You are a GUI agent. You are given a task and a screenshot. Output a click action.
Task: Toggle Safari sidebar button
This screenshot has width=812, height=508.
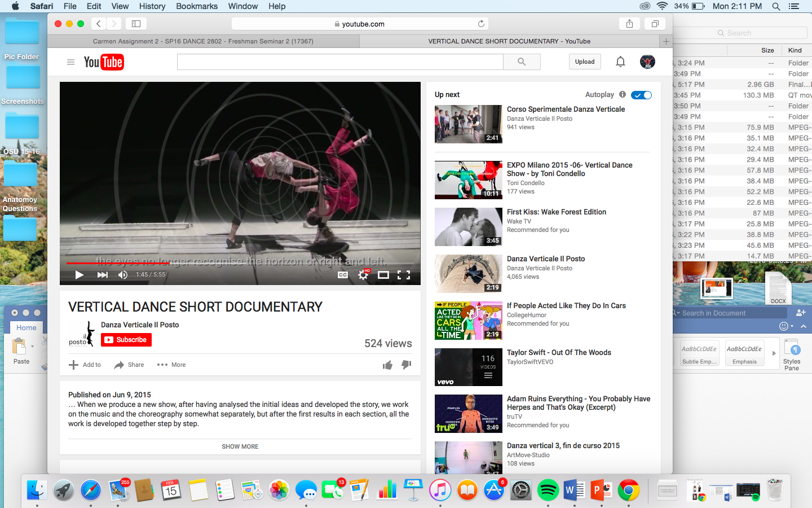[x=136, y=24]
